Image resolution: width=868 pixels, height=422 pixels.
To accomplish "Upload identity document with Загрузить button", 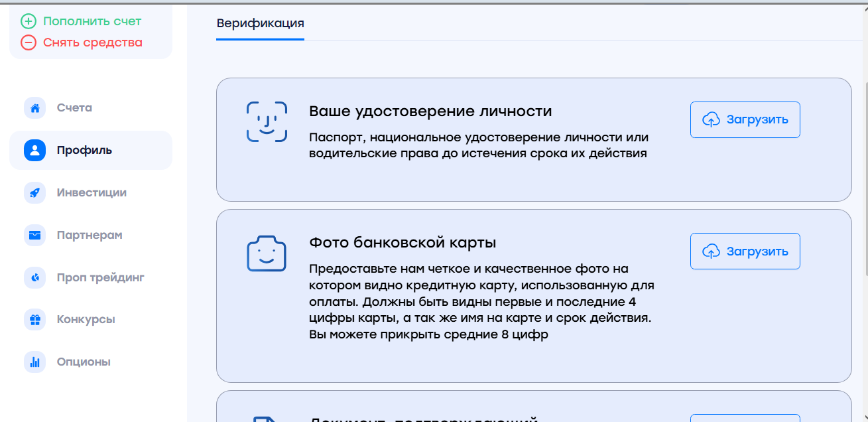I will click(745, 120).
